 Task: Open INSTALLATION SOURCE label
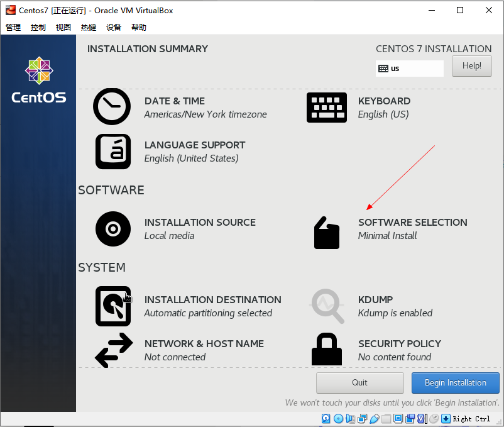pos(200,222)
